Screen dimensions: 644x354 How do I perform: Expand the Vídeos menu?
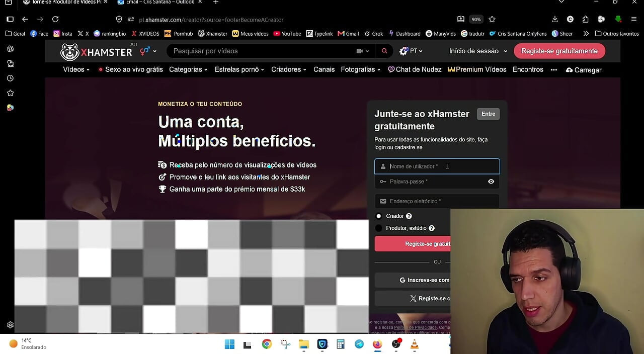click(x=76, y=69)
